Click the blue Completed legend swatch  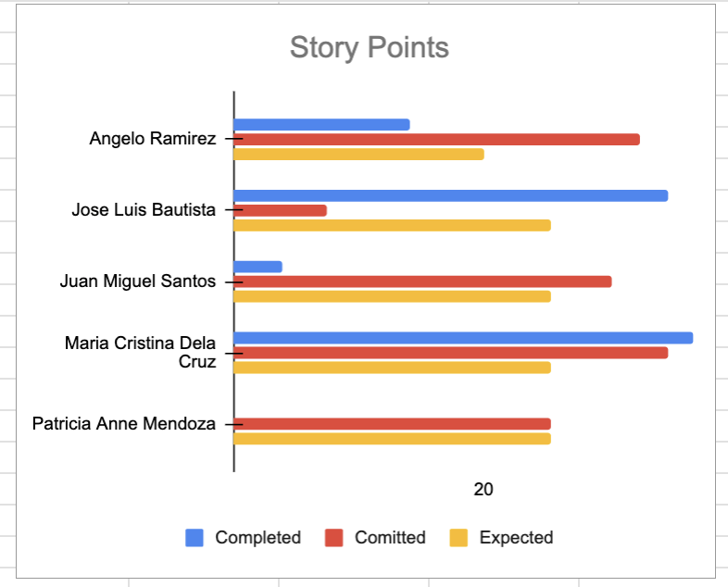(195, 538)
